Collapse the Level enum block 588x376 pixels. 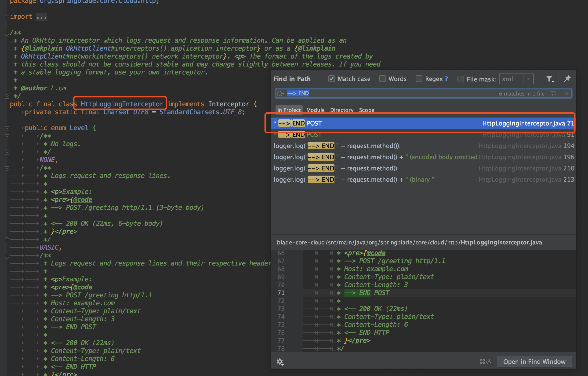click(7, 128)
